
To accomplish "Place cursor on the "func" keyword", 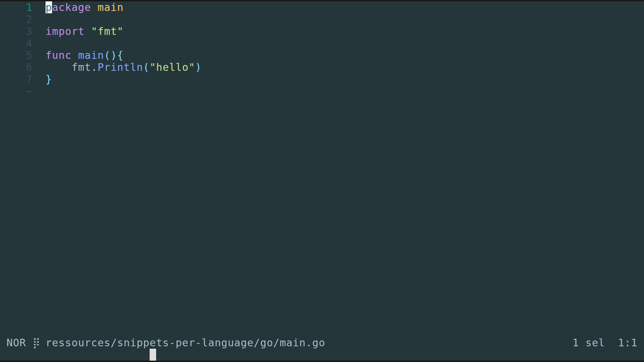I will [58, 55].
